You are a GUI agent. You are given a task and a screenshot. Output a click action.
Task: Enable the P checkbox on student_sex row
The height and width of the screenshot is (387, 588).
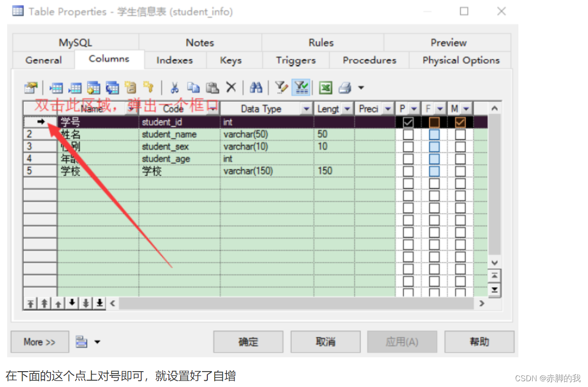click(408, 146)
